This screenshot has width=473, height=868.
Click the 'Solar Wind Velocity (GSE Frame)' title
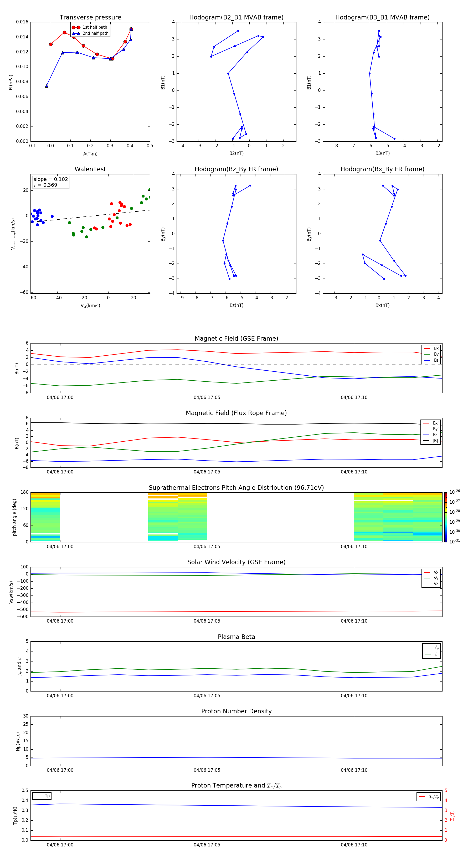click(x=236, y=562)
